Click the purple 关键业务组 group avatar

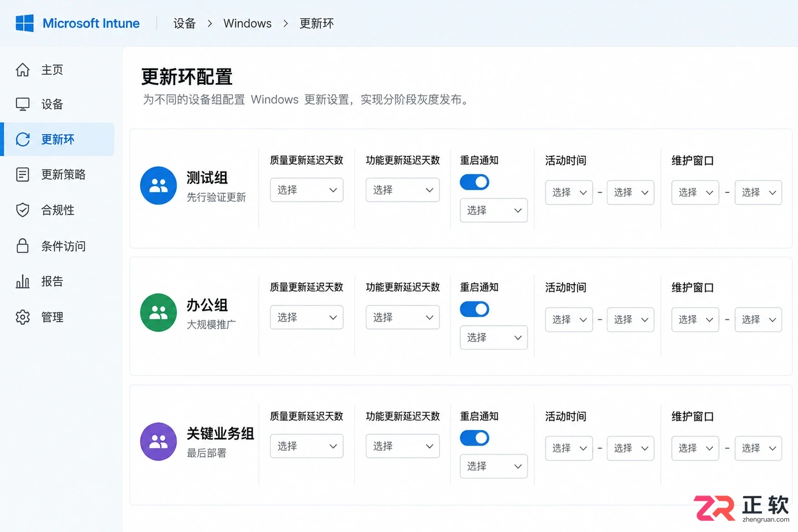click(x=158, y=442)
